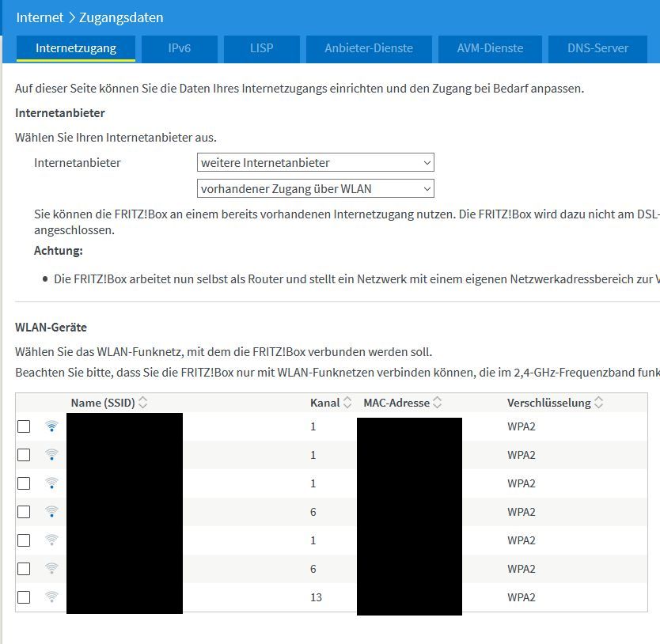The width and height of the screenshot is (660, 644).
Task: Open the 'weitere Internetanbieter' dropdown
Action: (315, 162)
